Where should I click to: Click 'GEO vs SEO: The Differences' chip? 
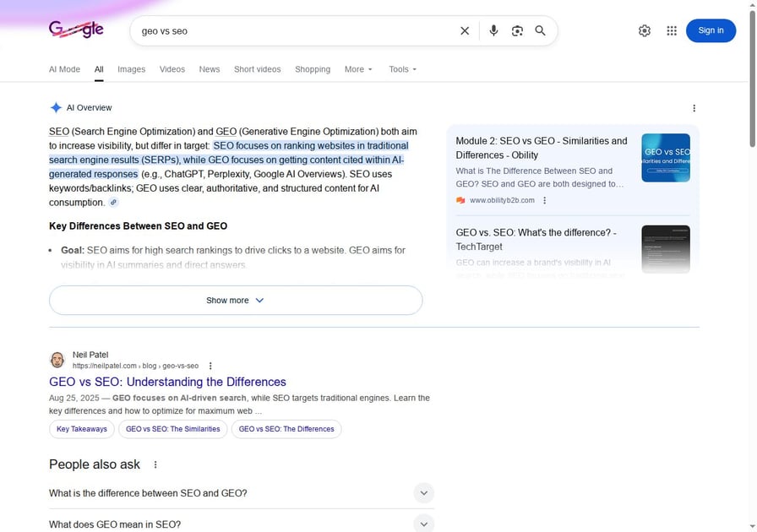click(286, 429)
